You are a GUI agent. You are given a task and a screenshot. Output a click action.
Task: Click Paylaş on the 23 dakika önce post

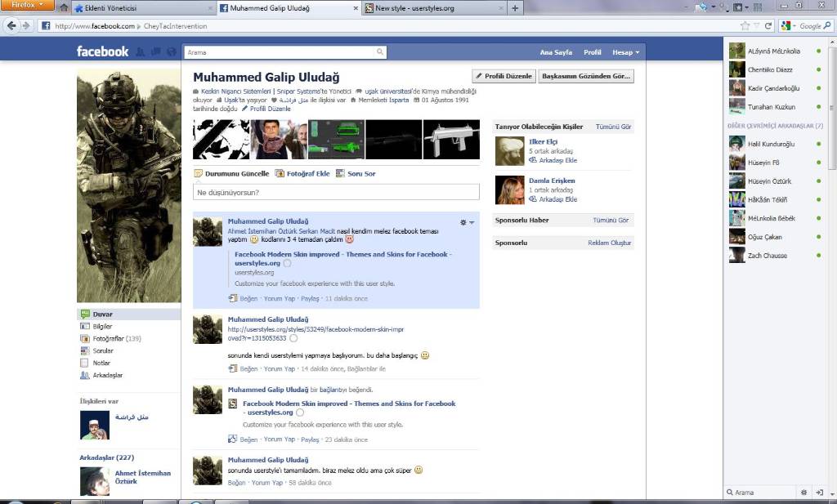tap(310, 439)
